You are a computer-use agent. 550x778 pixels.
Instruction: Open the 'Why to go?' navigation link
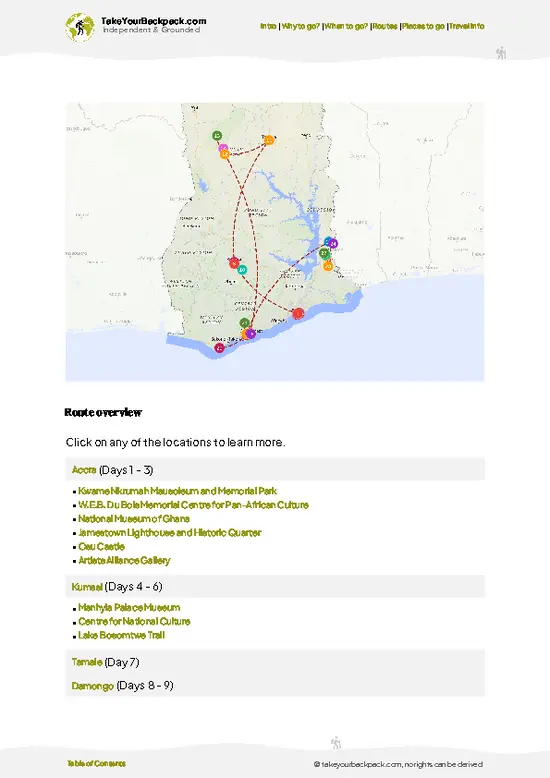click(x=301, y=26)
